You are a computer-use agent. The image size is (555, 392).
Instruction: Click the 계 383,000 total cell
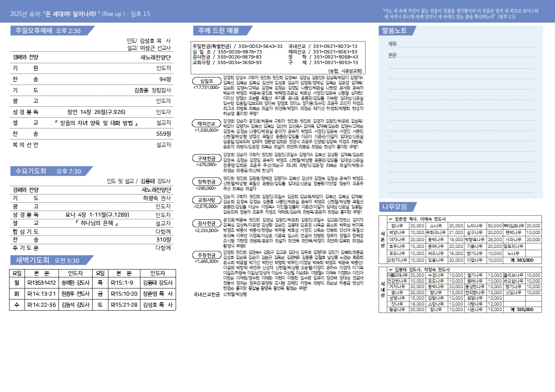click(x=522, y=260)
